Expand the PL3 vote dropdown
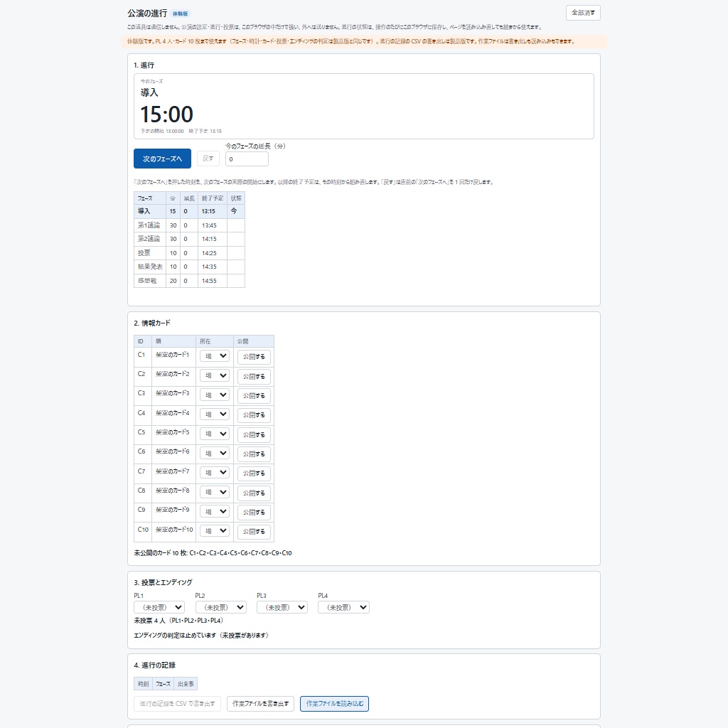Screen dimensions: 728x728 (x=282, y=607)
